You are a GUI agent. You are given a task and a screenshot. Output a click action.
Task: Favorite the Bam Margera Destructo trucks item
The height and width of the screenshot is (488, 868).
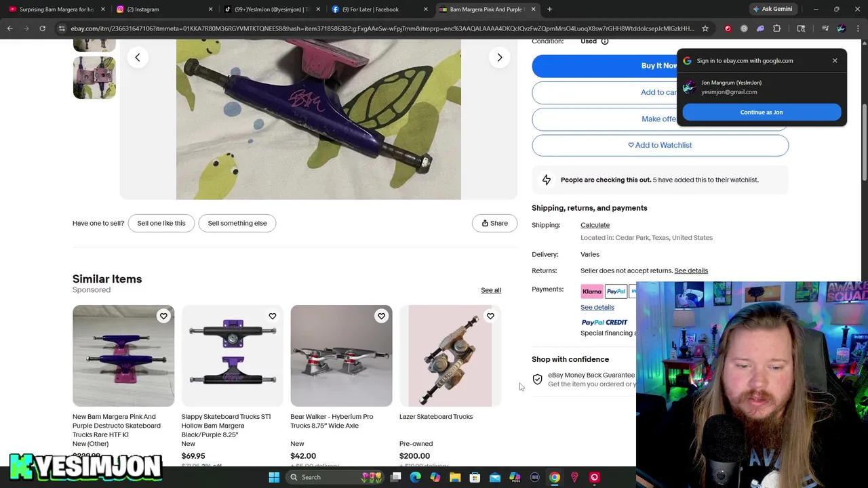[x=163, y=316]
